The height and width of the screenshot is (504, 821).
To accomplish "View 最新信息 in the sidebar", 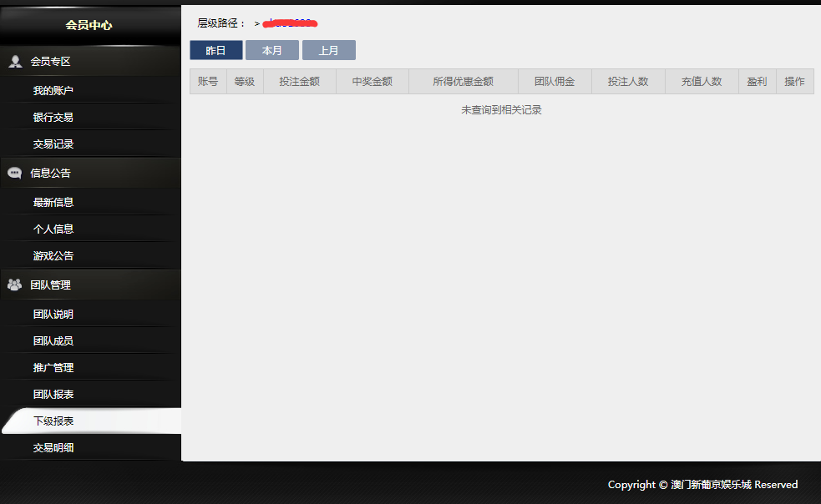I will tap(53, 202).
